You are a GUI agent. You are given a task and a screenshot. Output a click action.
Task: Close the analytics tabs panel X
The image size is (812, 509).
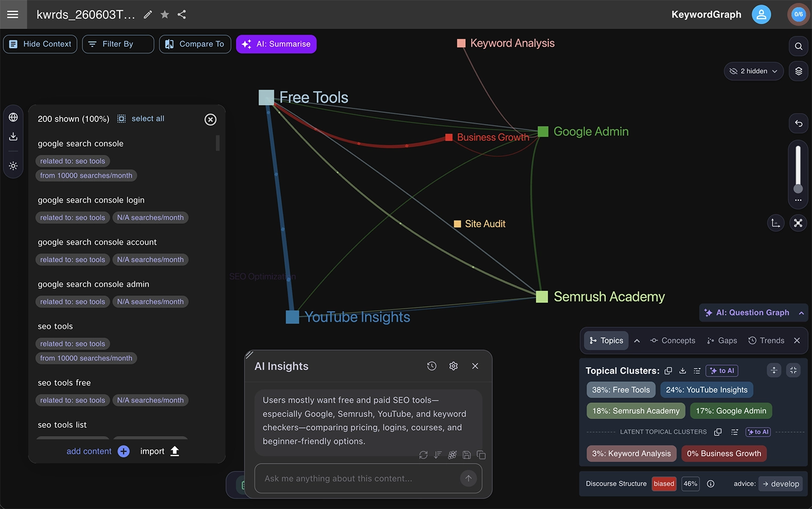point(797,341)
